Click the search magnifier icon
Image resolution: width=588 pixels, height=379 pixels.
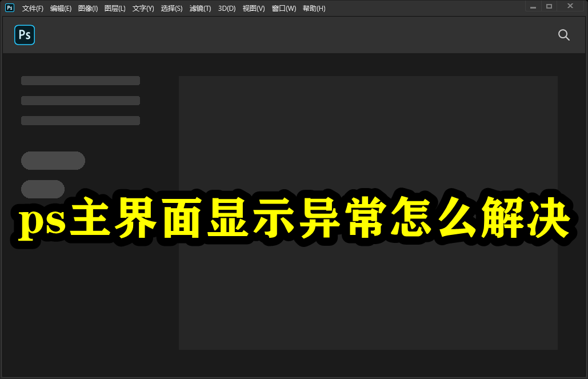coord(563,35)
